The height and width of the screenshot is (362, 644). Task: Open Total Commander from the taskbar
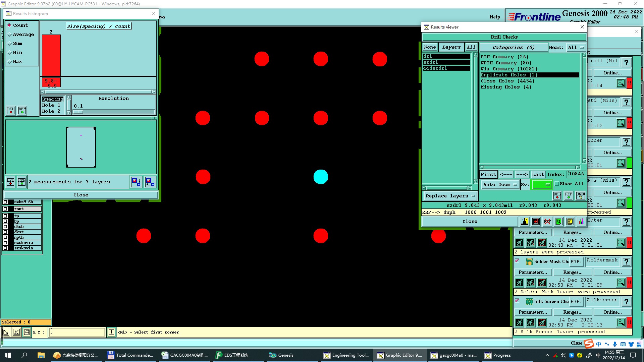130,355
